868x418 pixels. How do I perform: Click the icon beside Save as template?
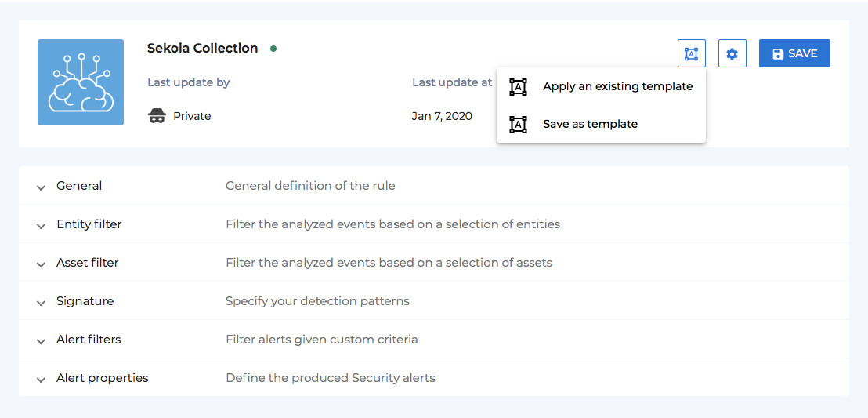[518, 125]
